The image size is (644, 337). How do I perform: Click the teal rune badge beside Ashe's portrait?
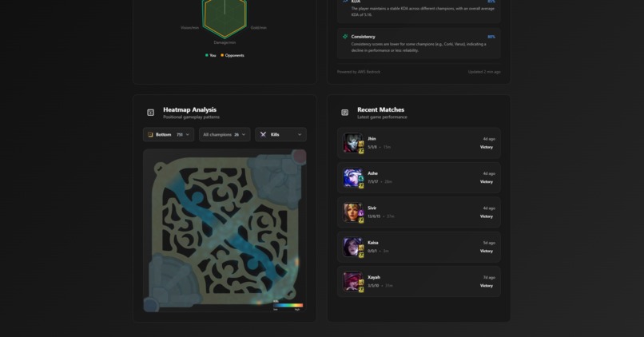(361, 179)
